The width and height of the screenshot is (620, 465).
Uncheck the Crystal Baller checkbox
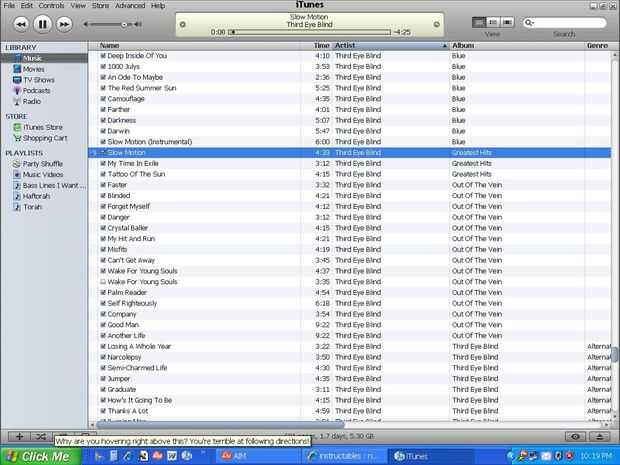coord(103,228)
